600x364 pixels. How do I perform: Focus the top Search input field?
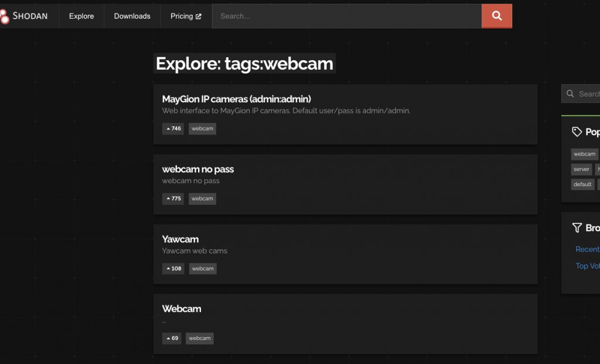347,16
